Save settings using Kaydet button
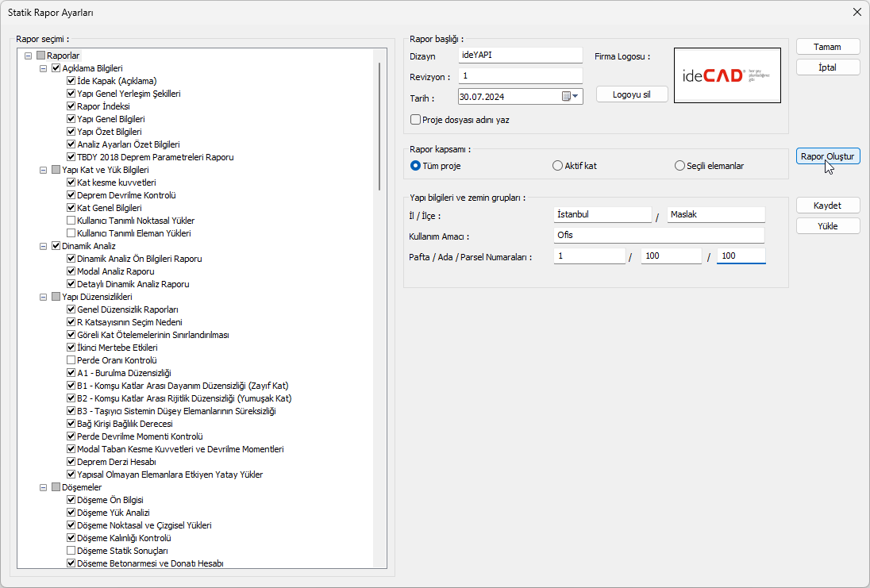 pos(828,206)
